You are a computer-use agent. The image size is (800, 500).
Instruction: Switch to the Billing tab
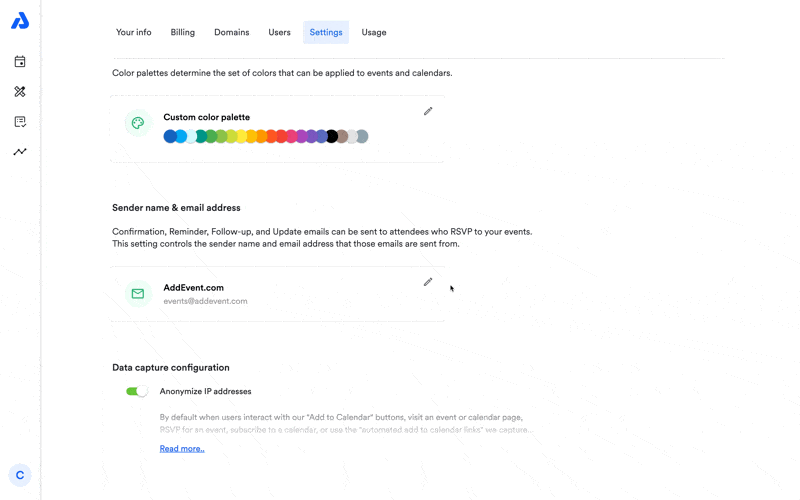tap(183, 32)
